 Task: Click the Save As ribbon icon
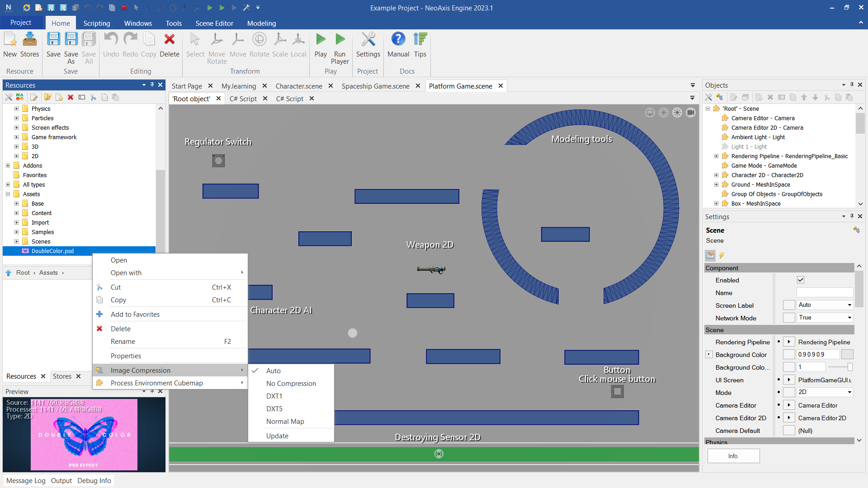point(71,47)
